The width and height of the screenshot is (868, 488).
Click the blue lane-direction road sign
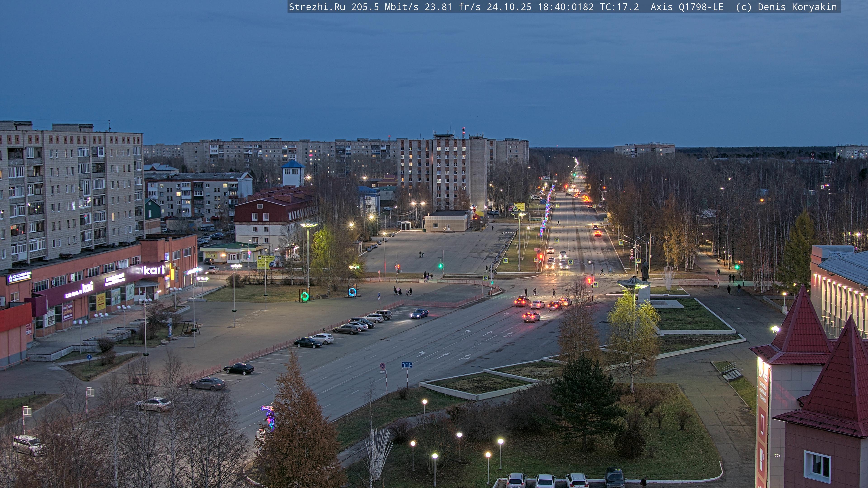tap(407, 365)
